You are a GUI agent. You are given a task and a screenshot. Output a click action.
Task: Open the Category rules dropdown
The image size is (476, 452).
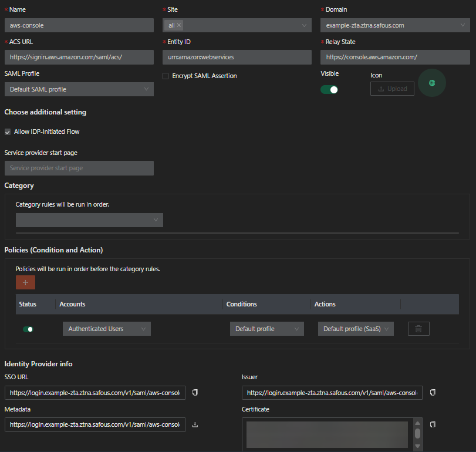coord(89,220)
